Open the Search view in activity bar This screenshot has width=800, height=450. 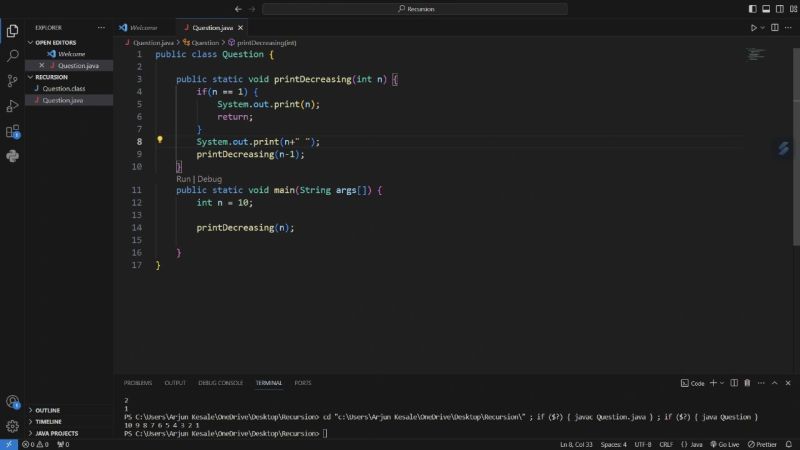[12, 56]
